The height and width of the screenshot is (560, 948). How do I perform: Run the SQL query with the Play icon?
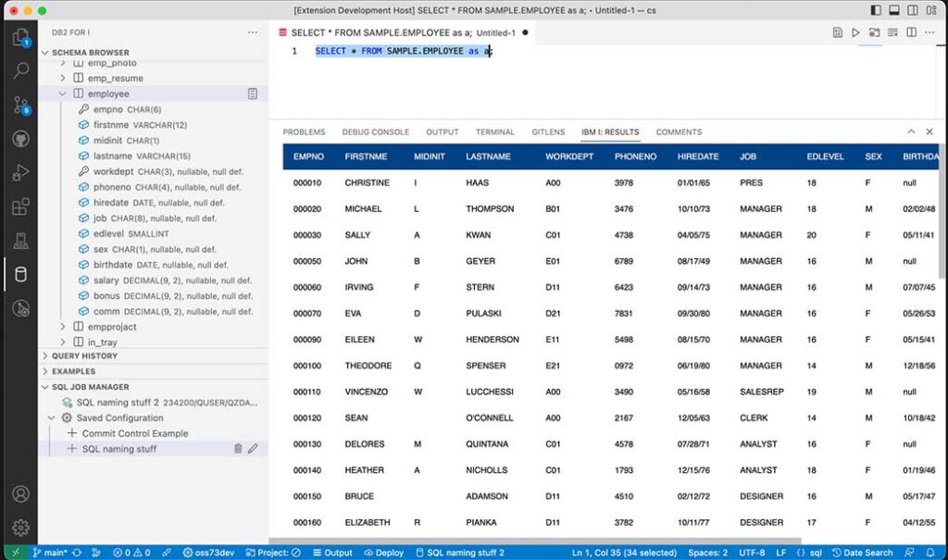[x=855, y=31]
